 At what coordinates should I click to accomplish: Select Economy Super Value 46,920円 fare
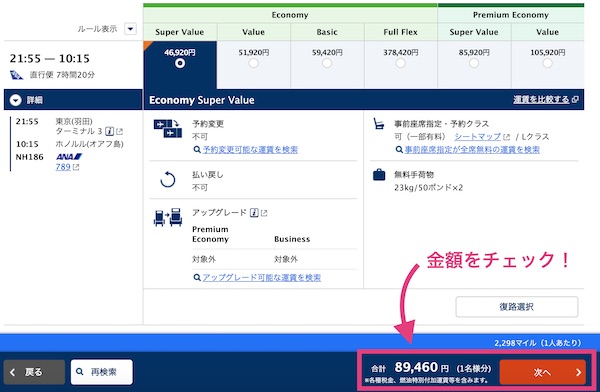point(180,63)
